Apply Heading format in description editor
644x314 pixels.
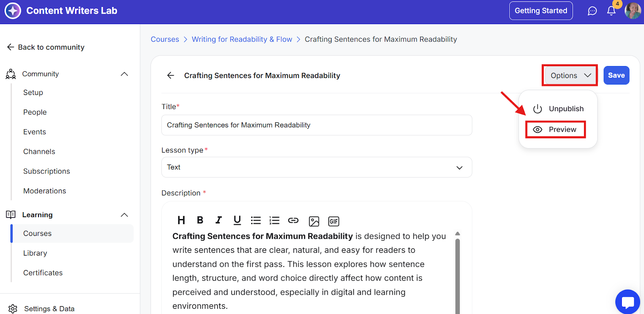(181, 220)
